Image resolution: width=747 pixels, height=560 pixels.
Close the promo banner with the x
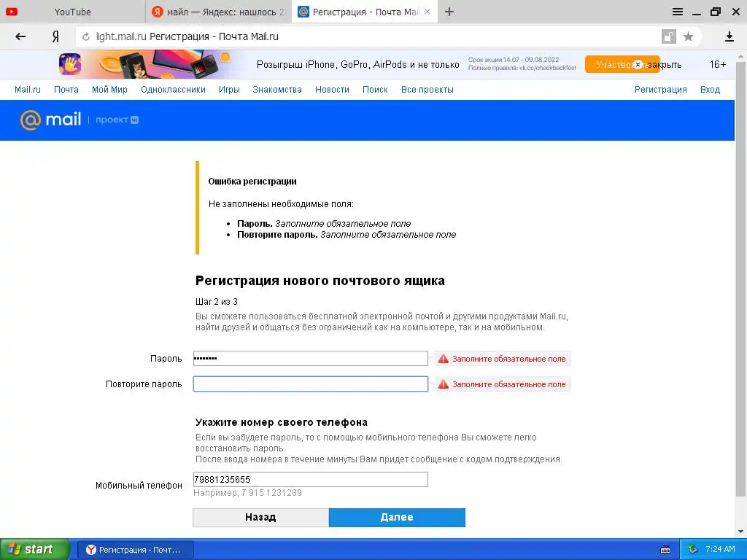pyautogui.click(x=638, y=64)
